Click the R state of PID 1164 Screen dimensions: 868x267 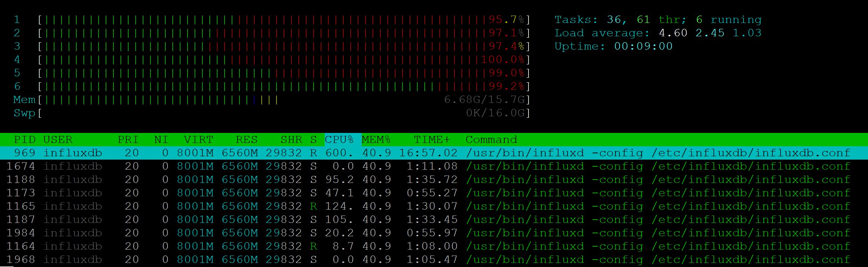pos(314,246)
